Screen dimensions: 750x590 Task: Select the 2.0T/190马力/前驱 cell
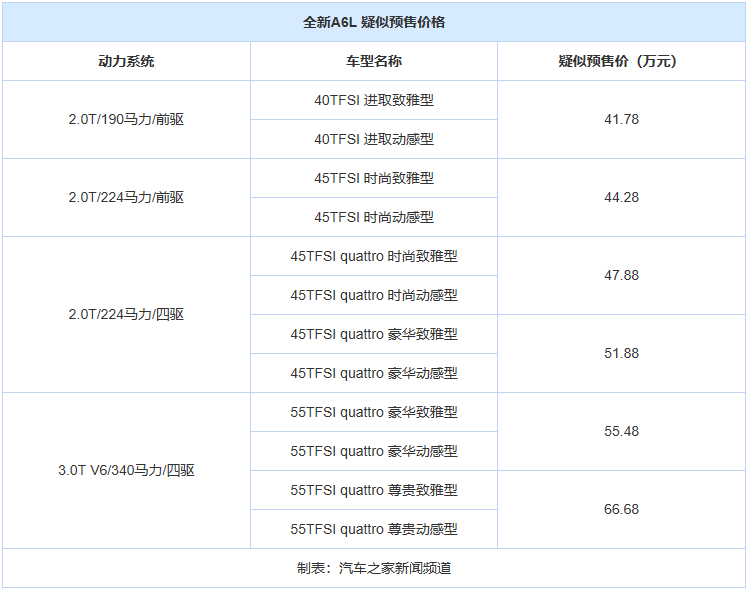(126, 119)
